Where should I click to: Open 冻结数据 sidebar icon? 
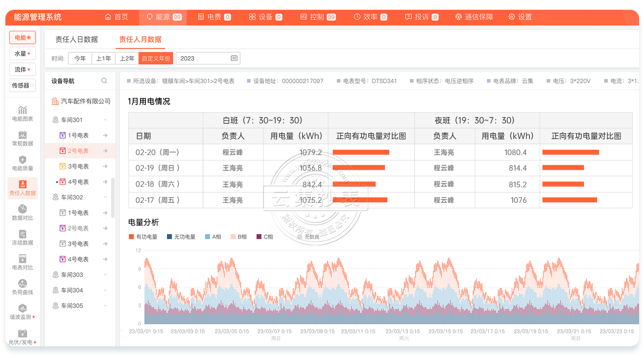click(x=22, y=235)
